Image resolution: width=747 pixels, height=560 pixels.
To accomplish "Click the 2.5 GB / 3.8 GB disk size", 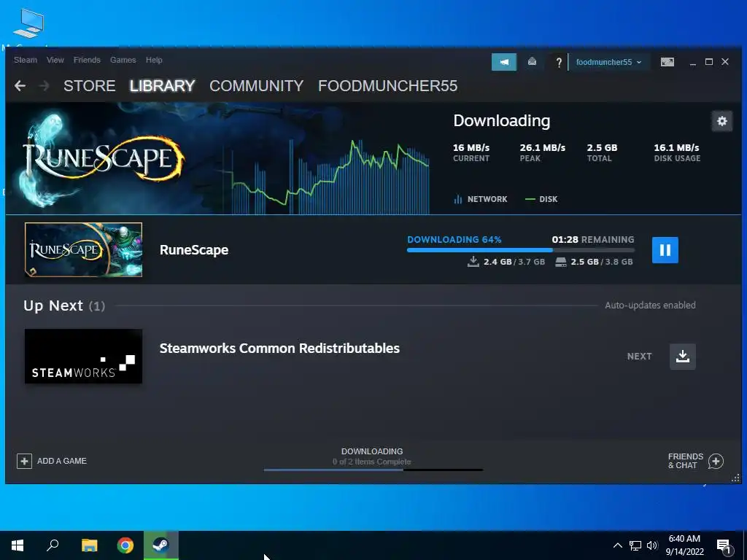I will pos(594,262).
